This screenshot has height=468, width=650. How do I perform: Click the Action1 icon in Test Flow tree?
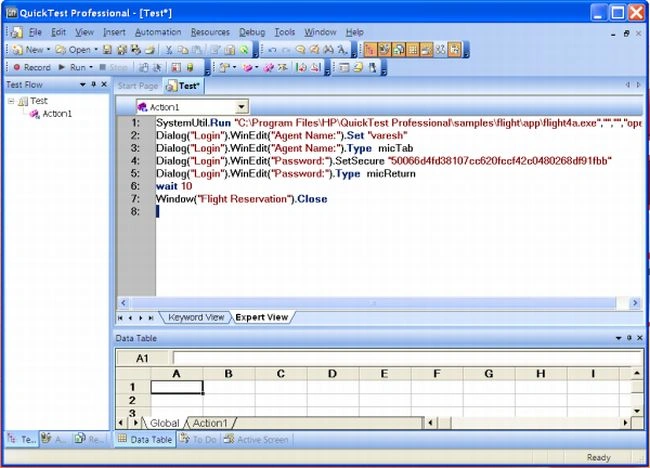click(x=34, y=114)
